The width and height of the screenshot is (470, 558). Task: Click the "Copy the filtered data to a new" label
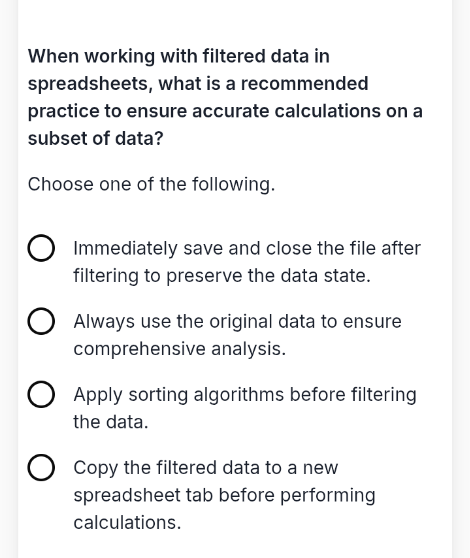tap(206, 468)
